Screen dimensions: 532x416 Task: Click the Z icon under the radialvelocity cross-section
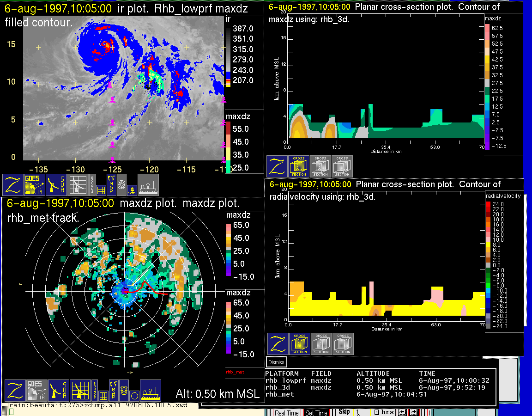(x=277, y=344)
